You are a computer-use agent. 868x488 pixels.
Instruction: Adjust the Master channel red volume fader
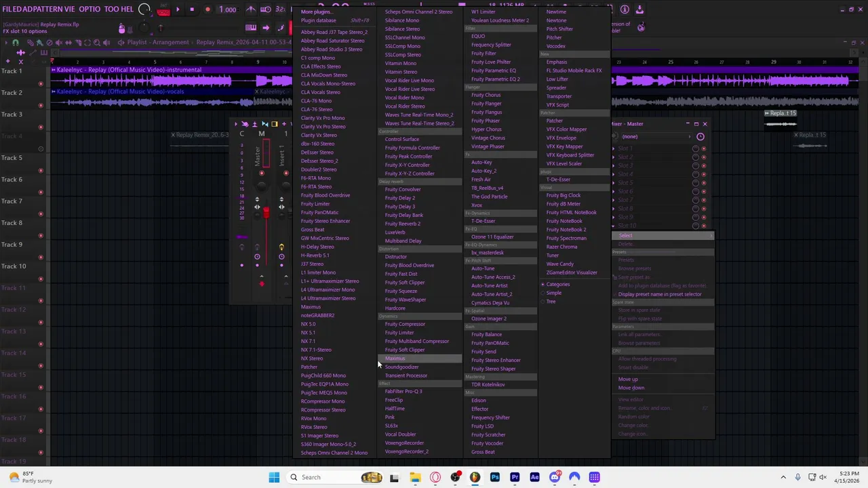[266, 213]
